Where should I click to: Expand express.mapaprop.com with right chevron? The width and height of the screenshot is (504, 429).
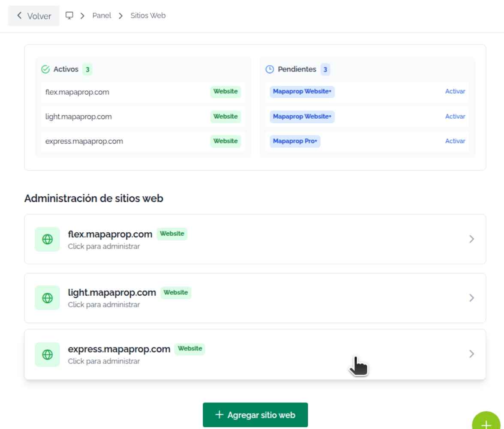pos(471,354)
